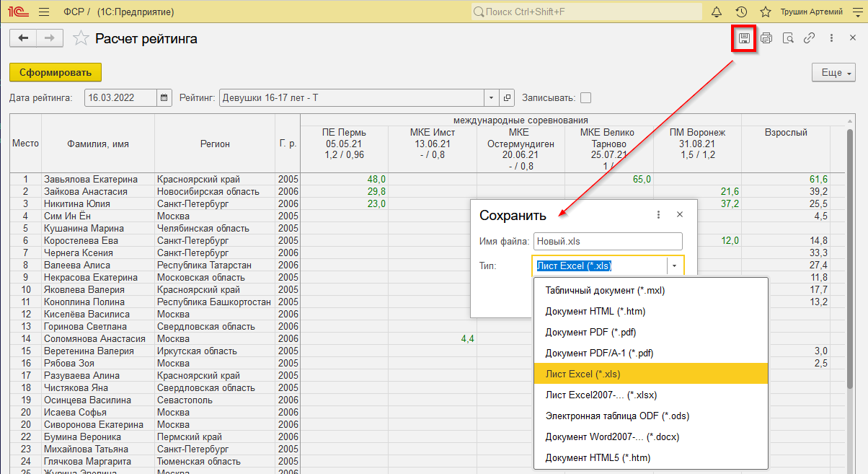Open the print preview icon

[x=788, y=38]
